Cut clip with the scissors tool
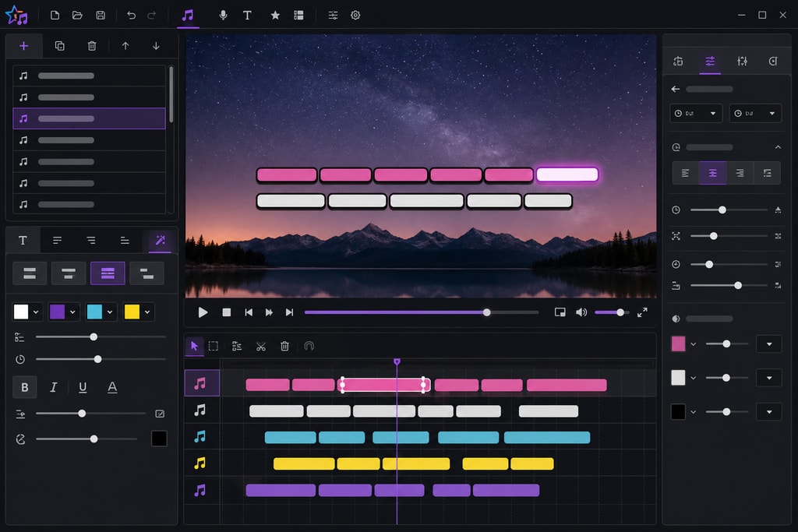Viewport: 798px width, 532px height. [x=261, y=347]
